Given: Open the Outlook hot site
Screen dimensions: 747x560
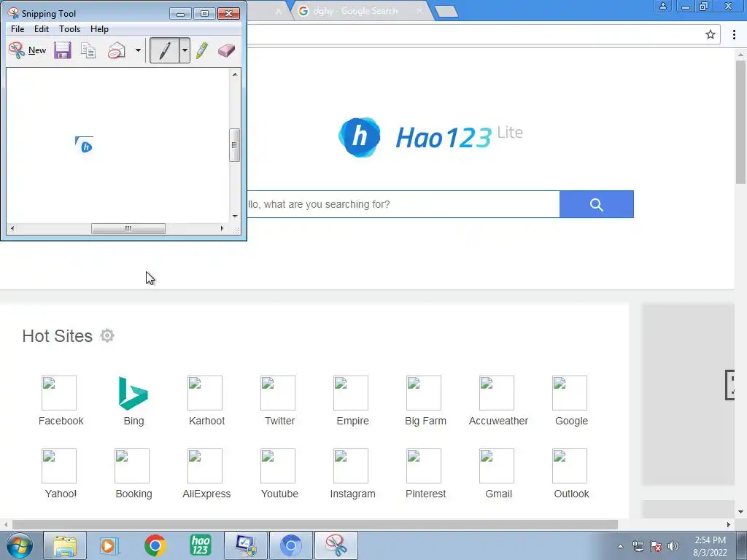Looking at the screenshot, I should tap(571, 474).
